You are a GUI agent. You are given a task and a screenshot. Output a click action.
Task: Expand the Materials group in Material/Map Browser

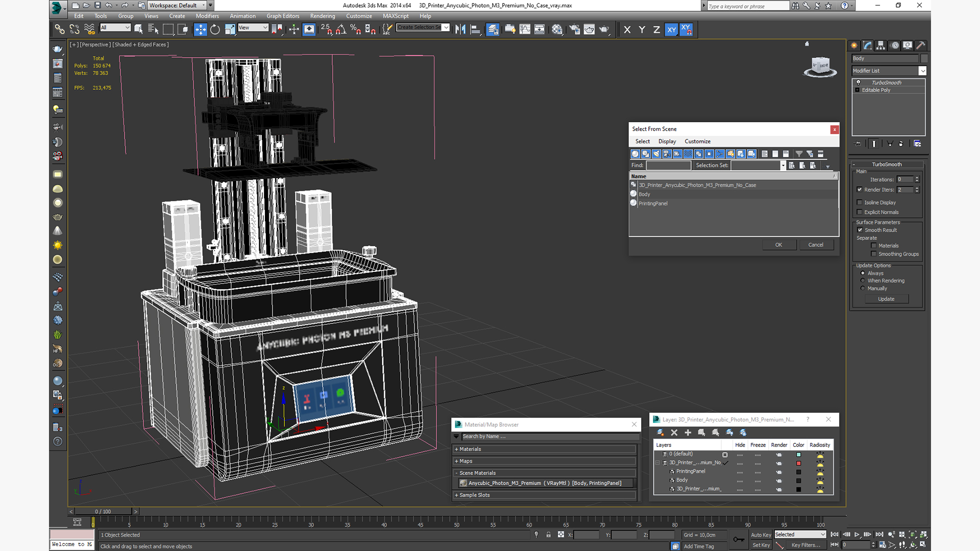545,449
